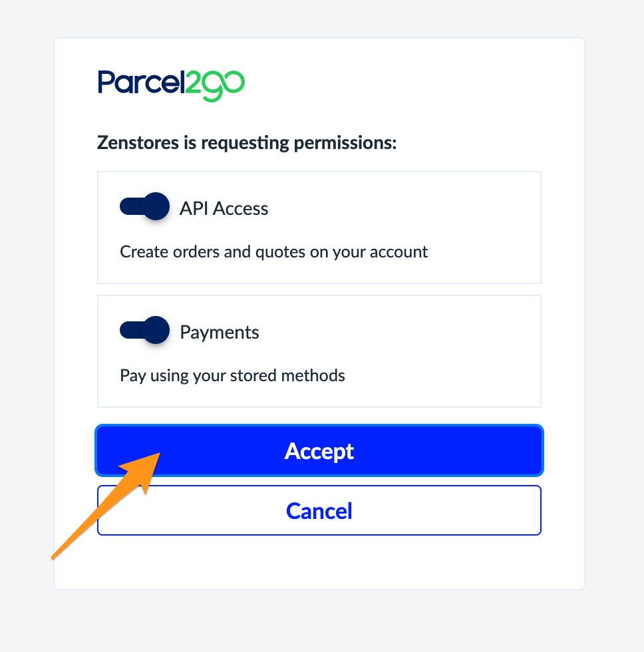The height and width of the screenshot is (652, 644).
Task: Select the 'Pay using your stored methods' text
Action: coord(232,375)
